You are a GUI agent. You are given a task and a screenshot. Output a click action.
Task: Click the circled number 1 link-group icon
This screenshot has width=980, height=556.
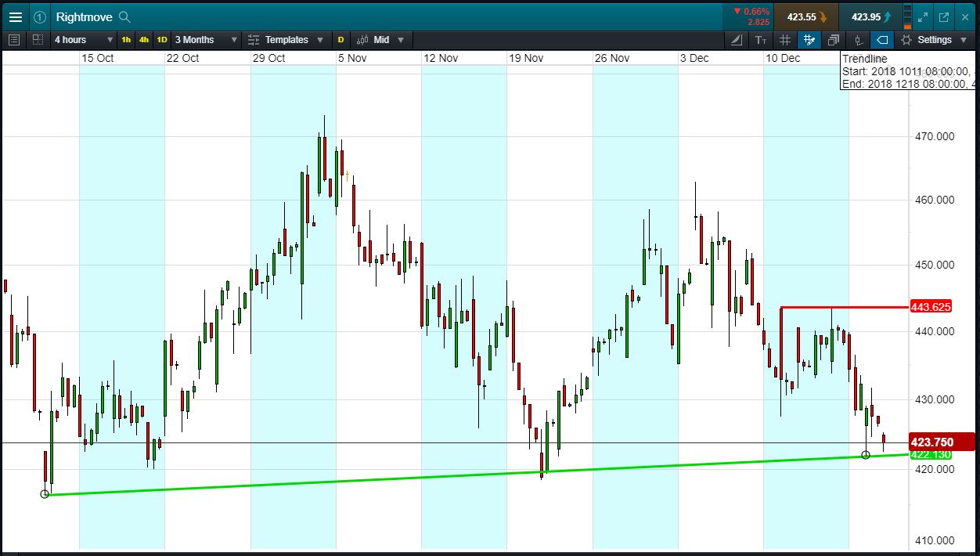click(40, 16)
